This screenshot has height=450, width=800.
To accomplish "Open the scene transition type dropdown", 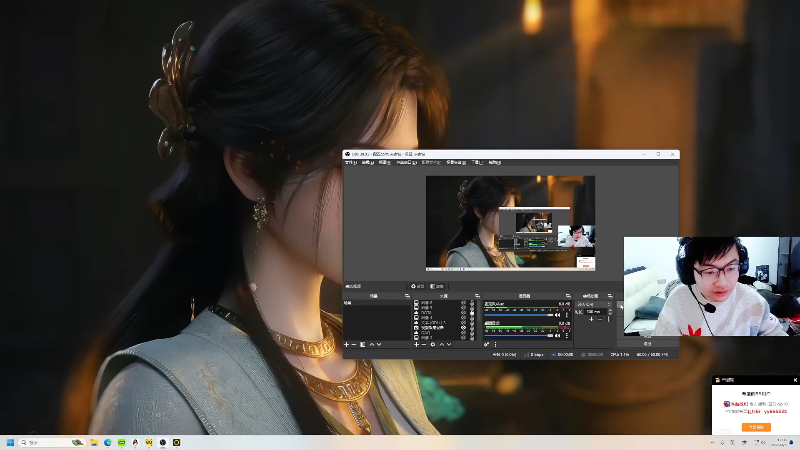I will [594, 304].
